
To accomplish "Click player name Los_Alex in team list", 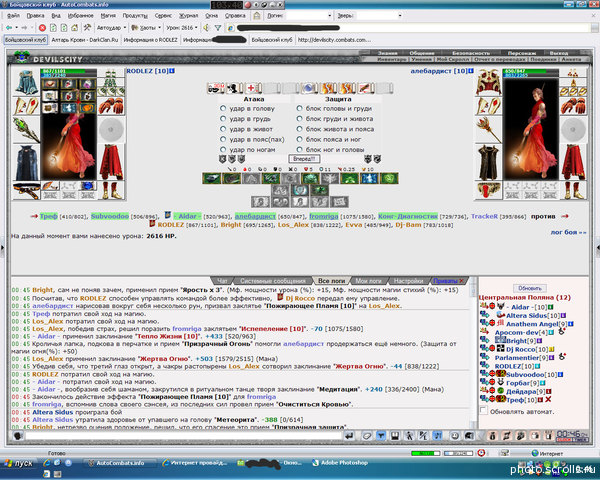I will (x=293, y=225).
